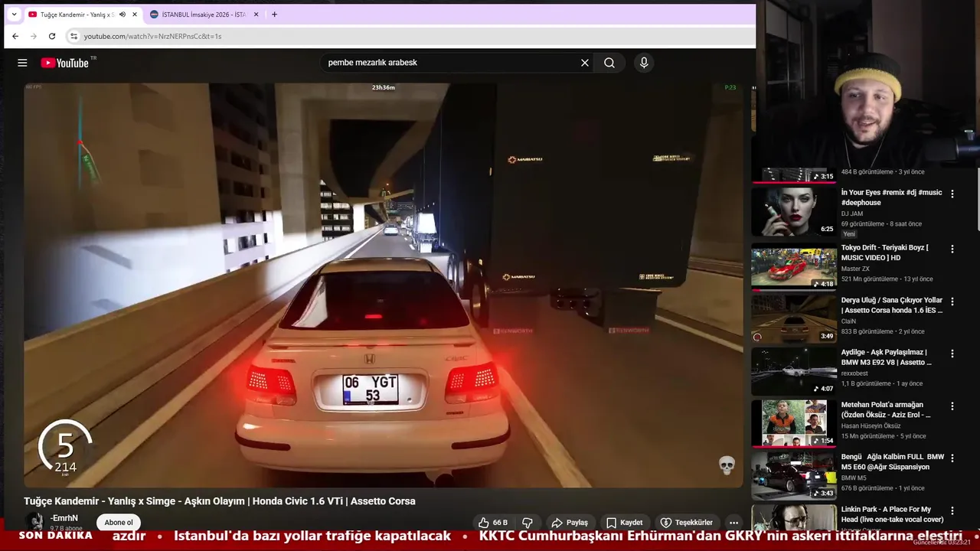The image size is (980, 551).
Task: Open the tab search dropdown arrow
Action: 14,15
